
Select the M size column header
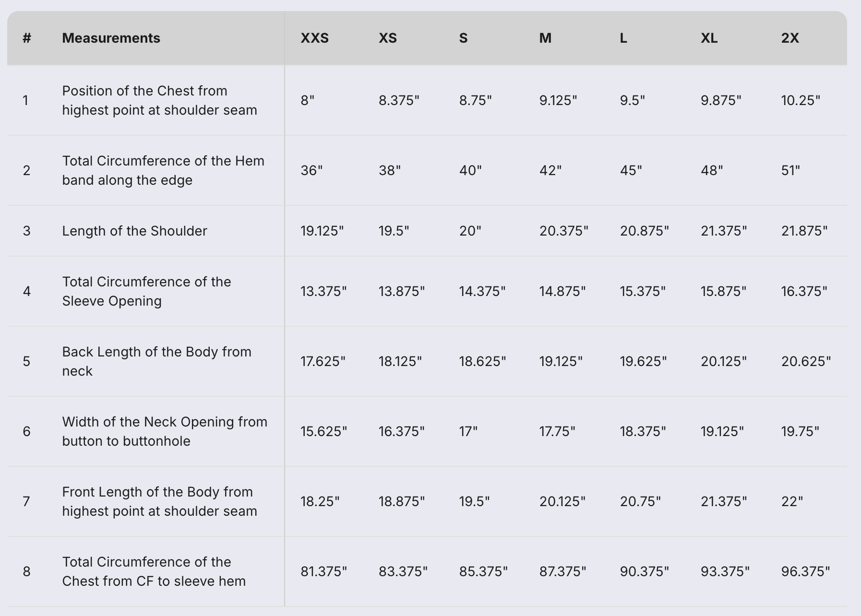[545, 38]
